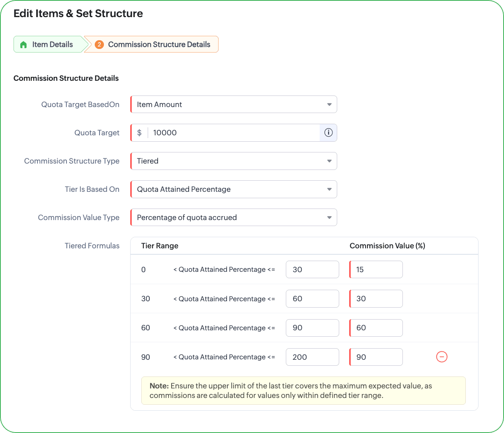
Task: Click the orange step 2 badge
Action: click(x=99, y=45)
